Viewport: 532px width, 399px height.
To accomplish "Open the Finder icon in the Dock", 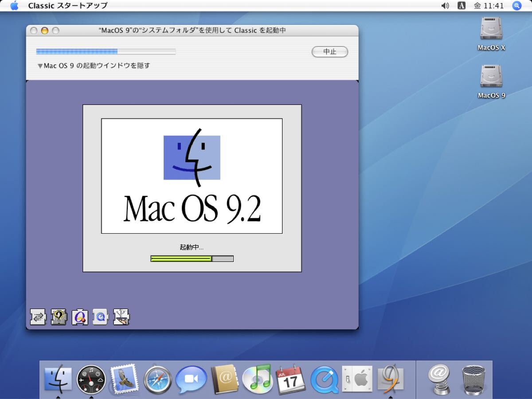I will click(58, 379).
